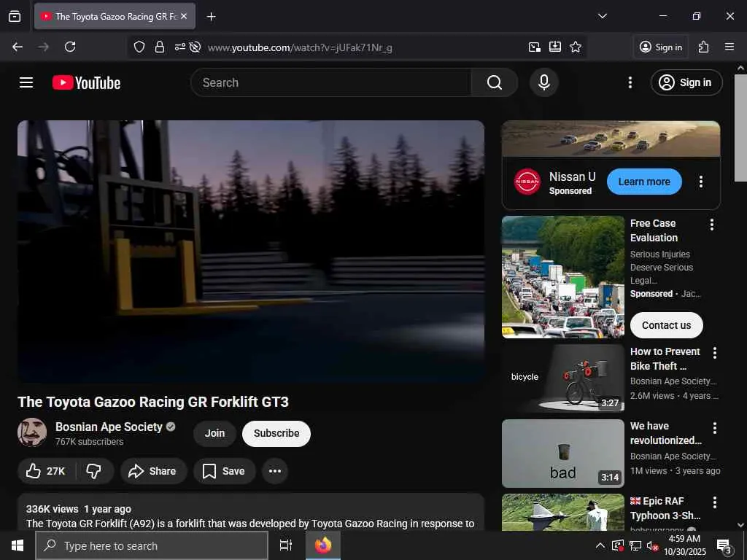Bookmark this page with the star
Screen dimensions: 747x560
coord(576,47)
